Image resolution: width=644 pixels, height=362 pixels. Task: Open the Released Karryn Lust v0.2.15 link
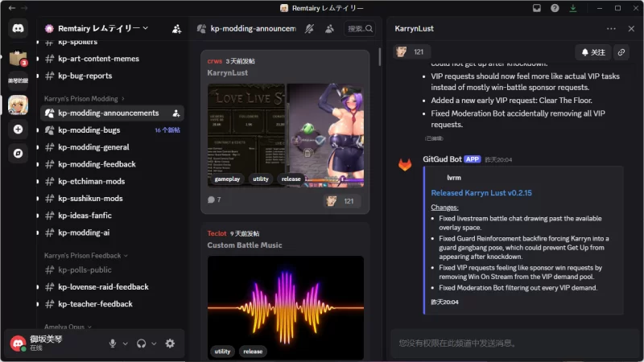[x=481, y=193]
